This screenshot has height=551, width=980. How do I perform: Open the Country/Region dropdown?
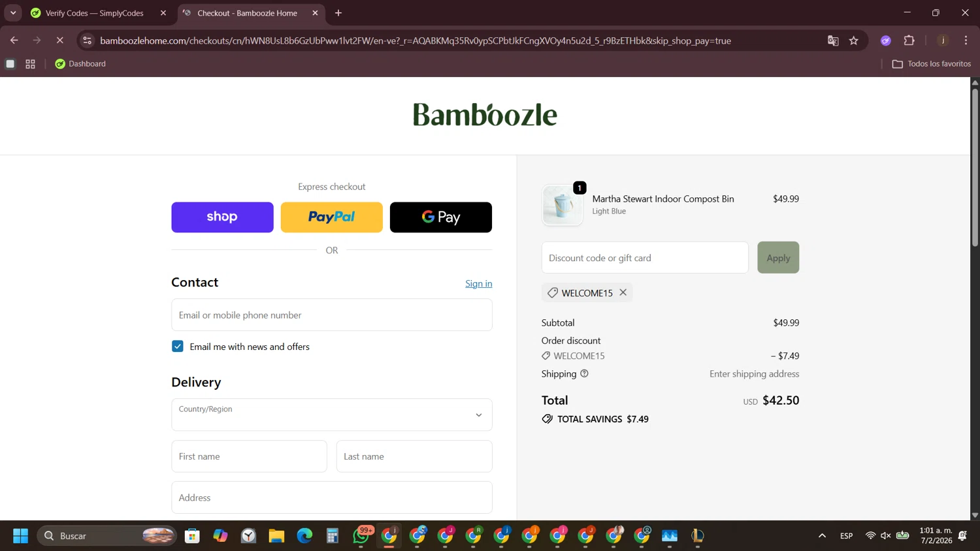click(332, 415)
